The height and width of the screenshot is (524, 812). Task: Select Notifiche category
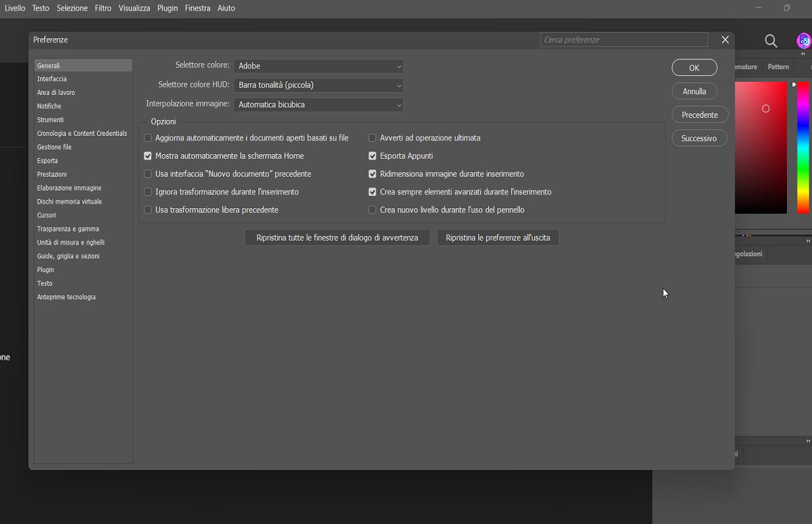click(83, 106)
